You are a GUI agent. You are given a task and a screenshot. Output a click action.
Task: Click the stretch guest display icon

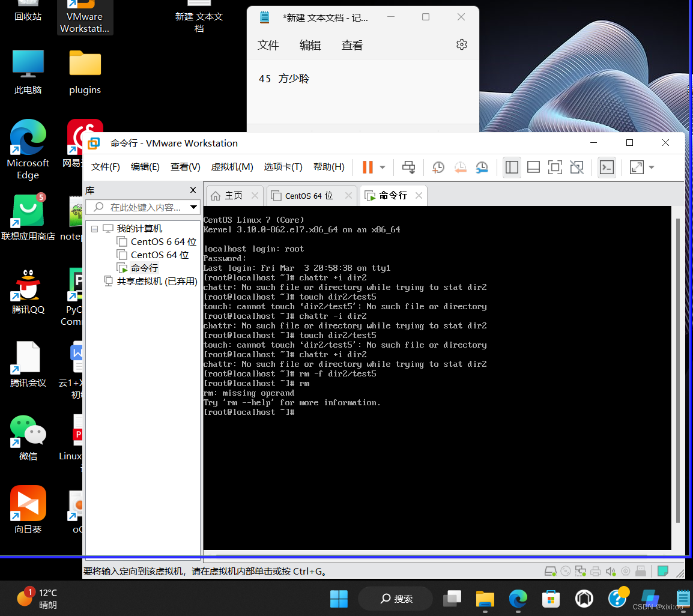pos(637,167)
